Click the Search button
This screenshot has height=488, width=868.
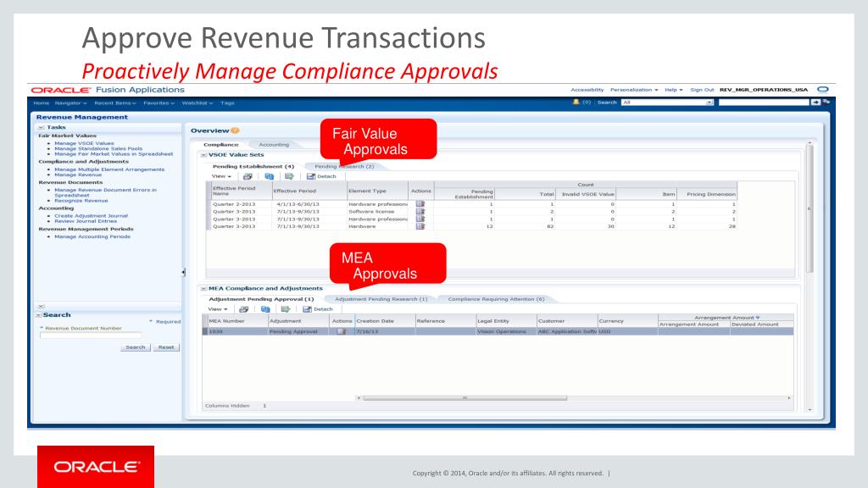click(x=135, y=347)
